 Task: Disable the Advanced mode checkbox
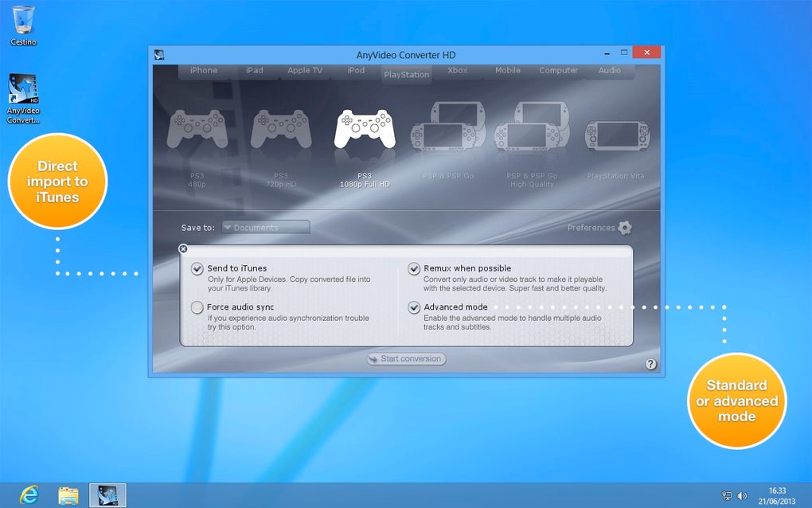tap(414, 307)
